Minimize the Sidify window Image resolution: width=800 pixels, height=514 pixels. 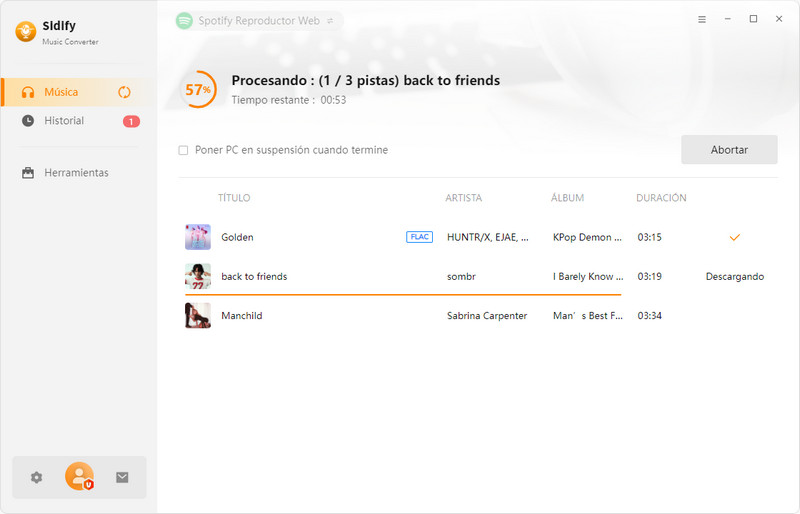click(728, 19)
